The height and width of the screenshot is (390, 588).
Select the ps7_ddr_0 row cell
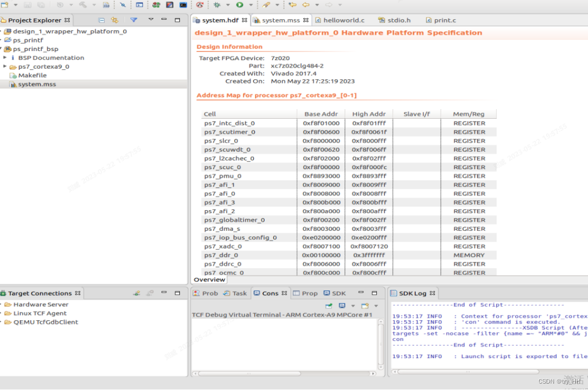221,255
